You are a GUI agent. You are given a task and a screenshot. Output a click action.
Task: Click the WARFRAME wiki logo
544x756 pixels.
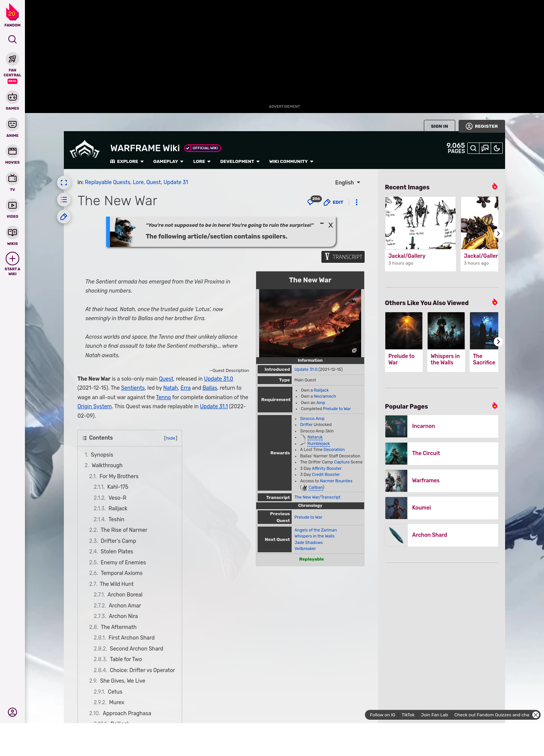pyautogui.click(x=85, y=149)
